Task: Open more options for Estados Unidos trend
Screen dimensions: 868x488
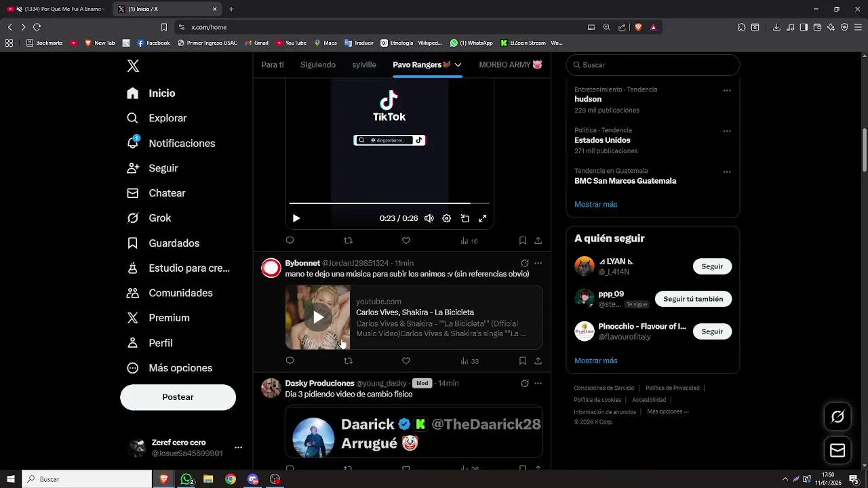Action: (727, 131)
